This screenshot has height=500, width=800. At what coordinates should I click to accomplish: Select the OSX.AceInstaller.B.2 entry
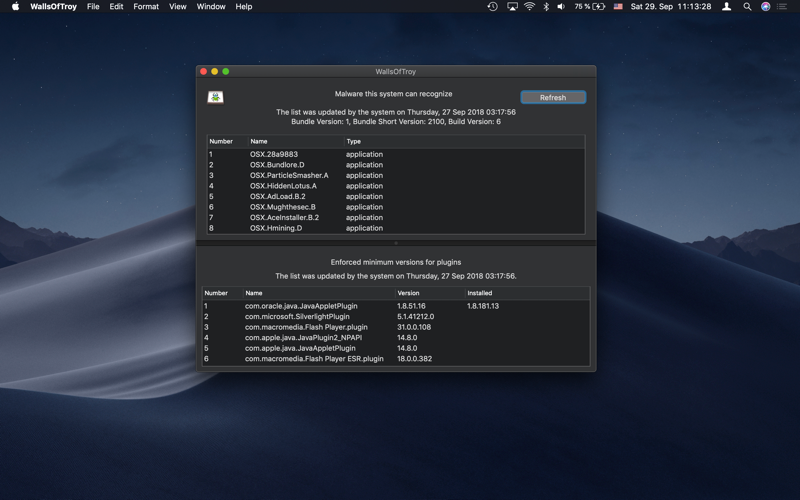(x=396, y=217)
